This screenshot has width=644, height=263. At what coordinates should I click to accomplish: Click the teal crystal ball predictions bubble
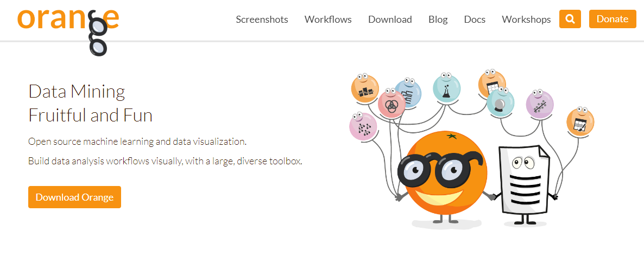[x=500, y=102]
